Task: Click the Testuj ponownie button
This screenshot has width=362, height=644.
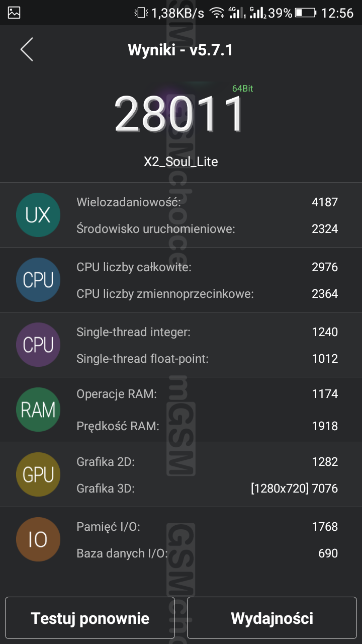Action: 90,618
